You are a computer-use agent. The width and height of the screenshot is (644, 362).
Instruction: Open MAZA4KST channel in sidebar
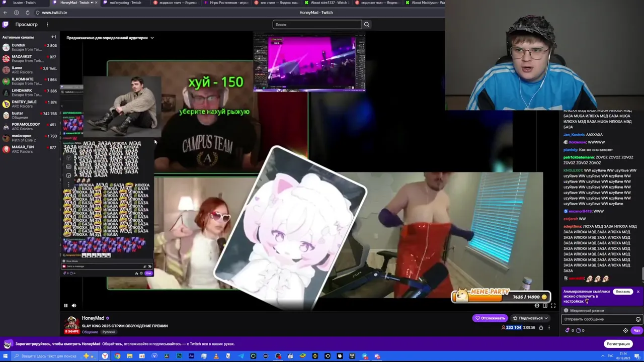(30, 58)
